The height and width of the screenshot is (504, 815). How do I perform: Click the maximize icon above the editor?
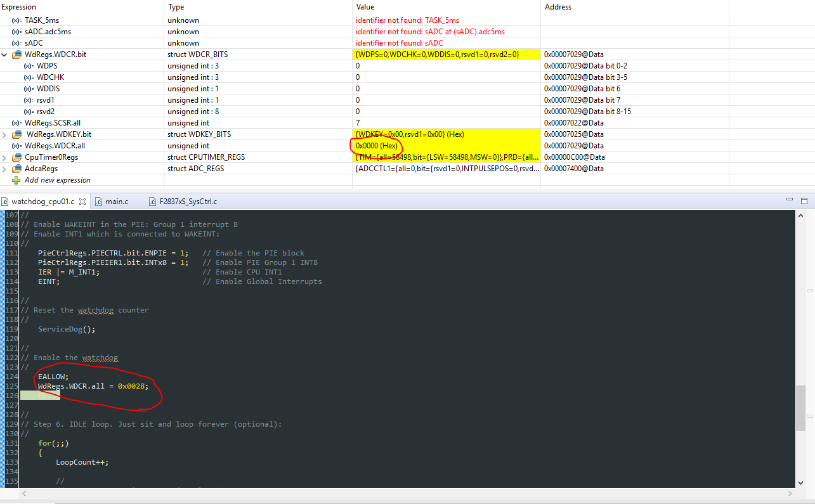(x=804, y=200)
